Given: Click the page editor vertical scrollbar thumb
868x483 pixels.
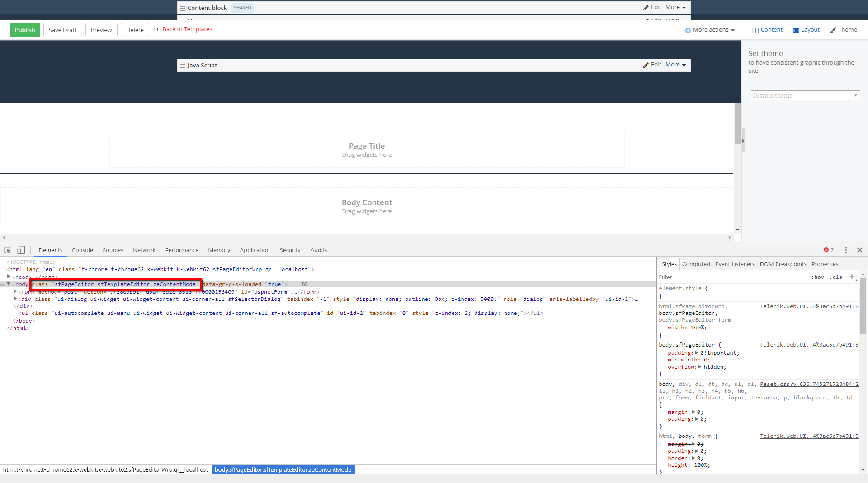Looking at the screenshot, I should pyautogui.click(x=737, y=123).
